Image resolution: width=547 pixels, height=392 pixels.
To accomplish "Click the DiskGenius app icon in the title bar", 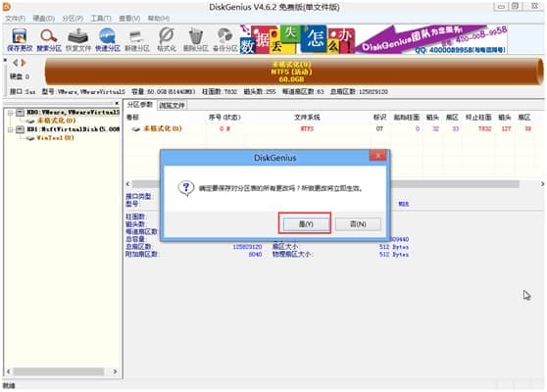I will click(7, 7).
